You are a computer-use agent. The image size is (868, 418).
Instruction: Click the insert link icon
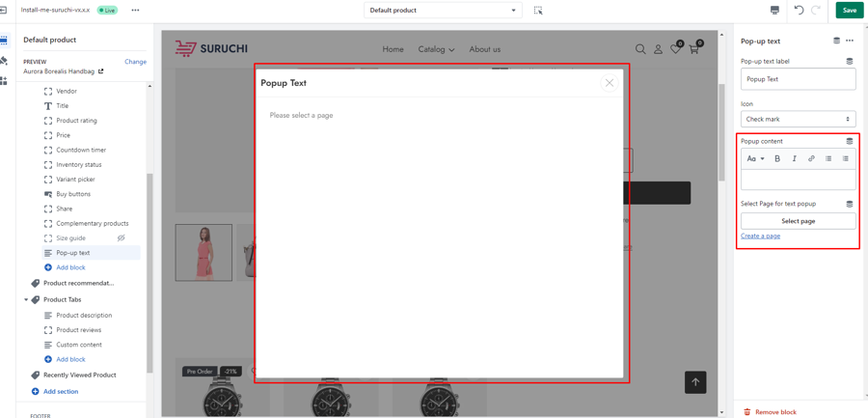811,159
